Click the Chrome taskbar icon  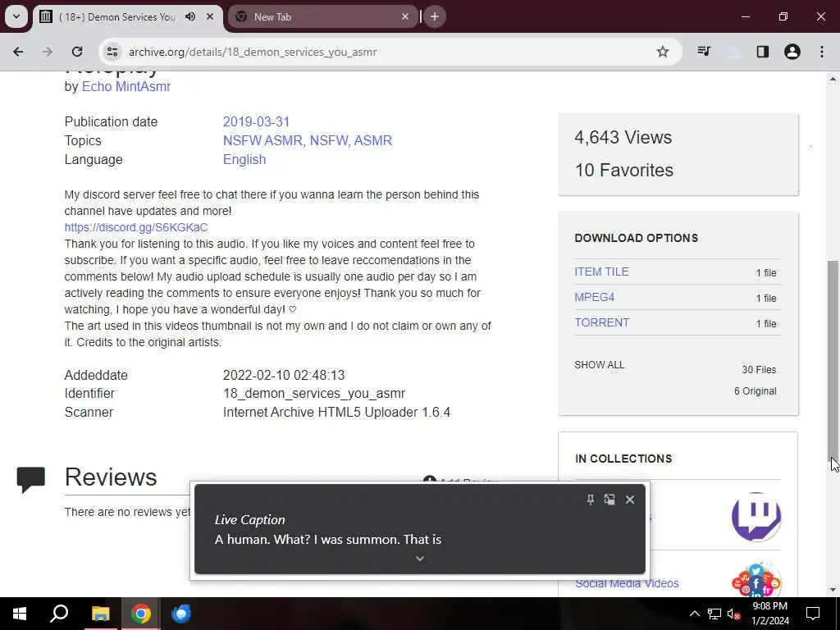[x=141, y=614]
